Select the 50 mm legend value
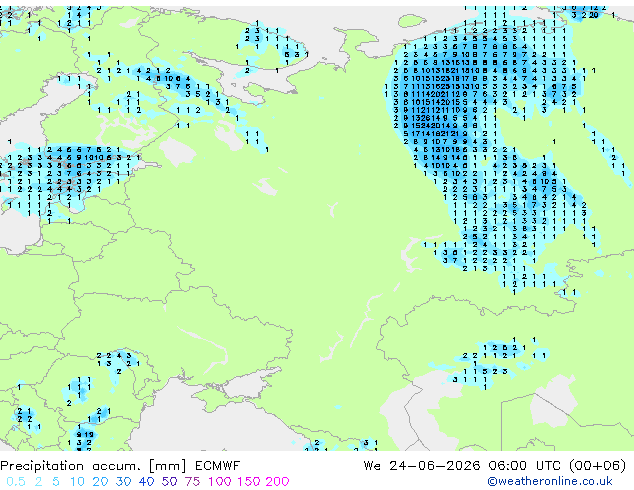634x490 pixels. (169, 482)
